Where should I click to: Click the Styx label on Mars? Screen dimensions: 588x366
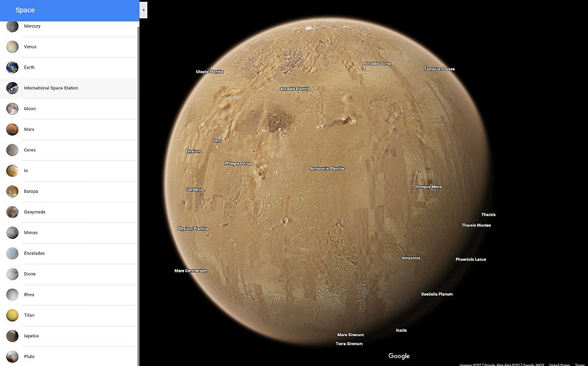(217, 140)
